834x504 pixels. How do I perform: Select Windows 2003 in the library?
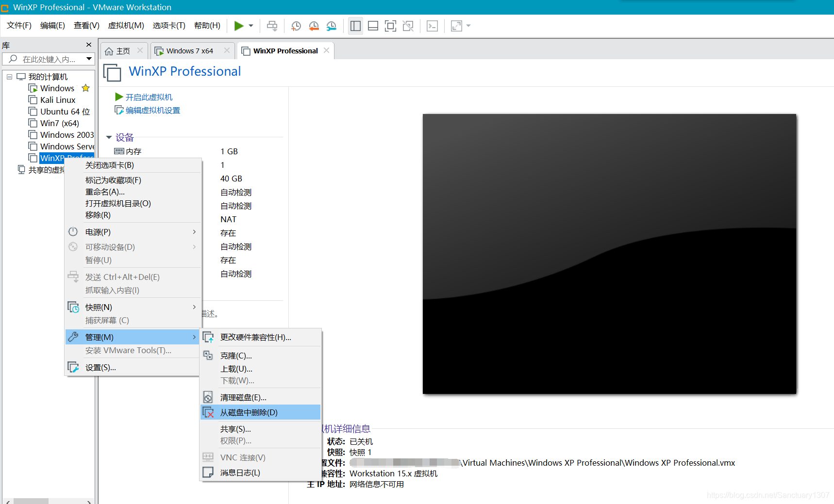coord(61,135)
